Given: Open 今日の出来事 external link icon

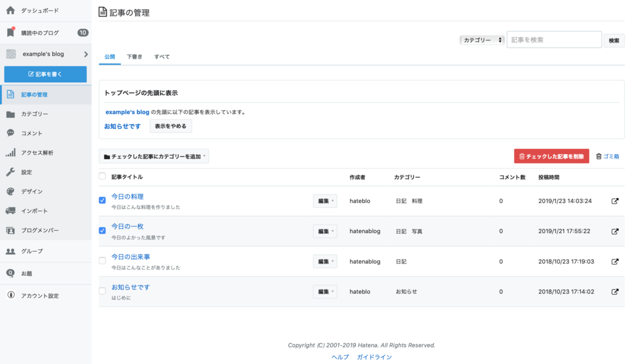Looking at the screenshot, I should 615,261.
